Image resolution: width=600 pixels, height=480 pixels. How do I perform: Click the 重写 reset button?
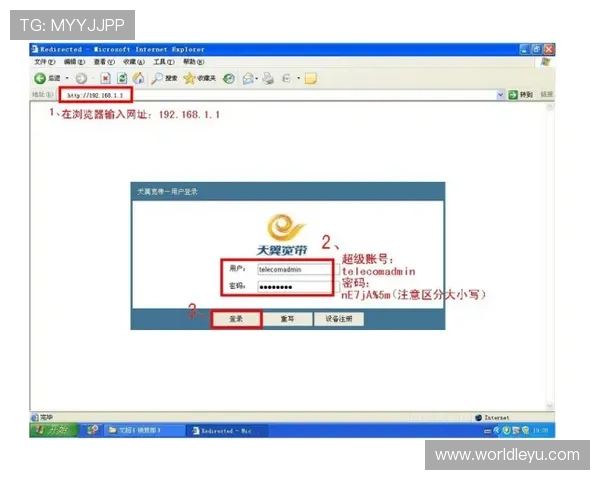(x=287, y=319)
